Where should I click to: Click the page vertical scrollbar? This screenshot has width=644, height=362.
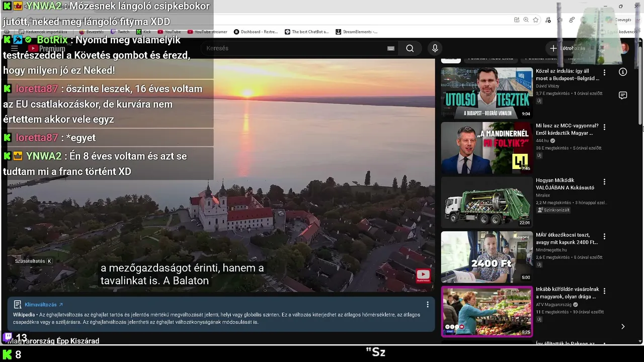640,85
